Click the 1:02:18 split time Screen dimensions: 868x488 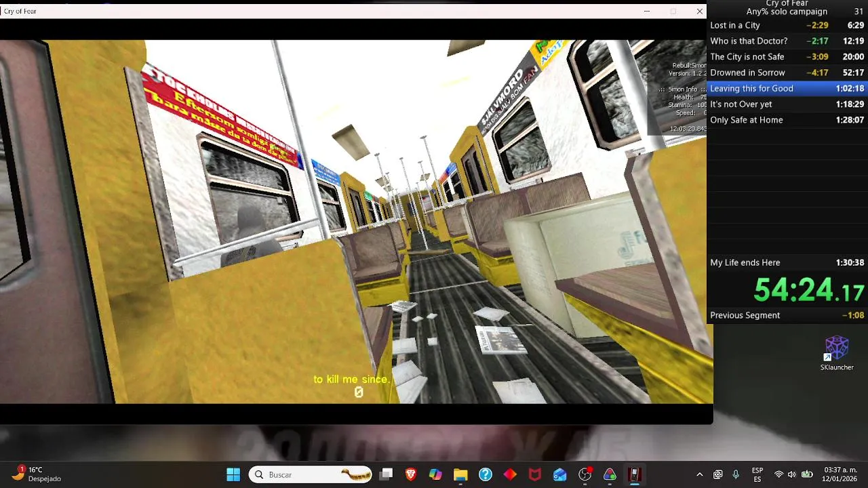850,88
